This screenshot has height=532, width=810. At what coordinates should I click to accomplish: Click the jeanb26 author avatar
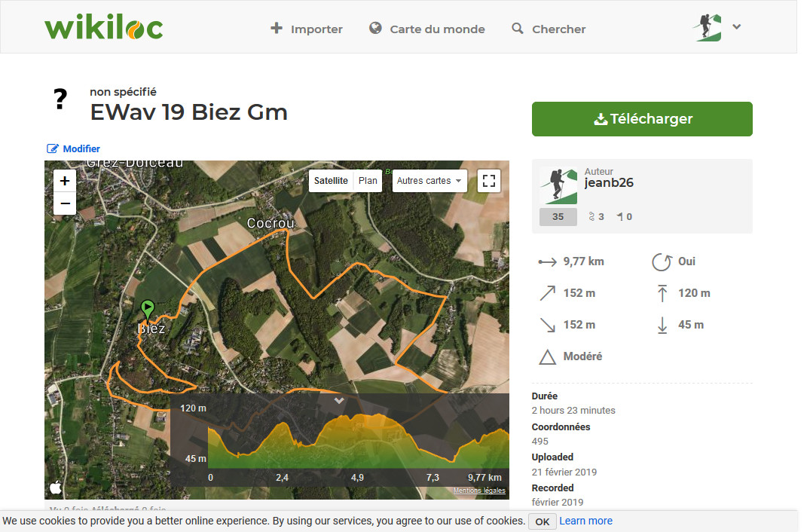(558, 186)
